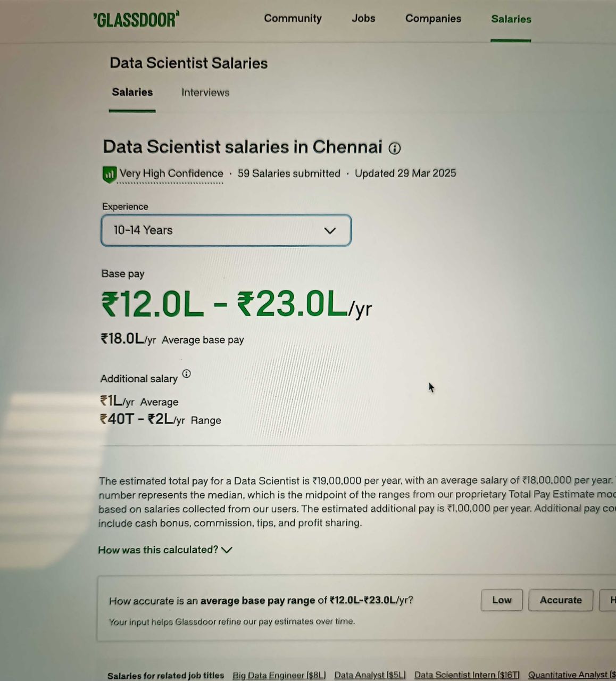This screenshot has height=681, width=616.
Task: Select the Salaries navigation item
Action: coord(511,19)
